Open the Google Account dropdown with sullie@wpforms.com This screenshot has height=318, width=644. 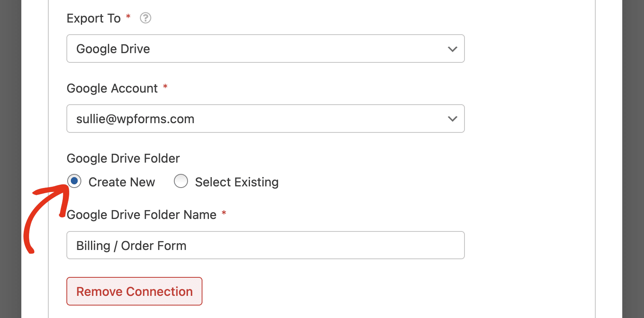pos(266,119)
